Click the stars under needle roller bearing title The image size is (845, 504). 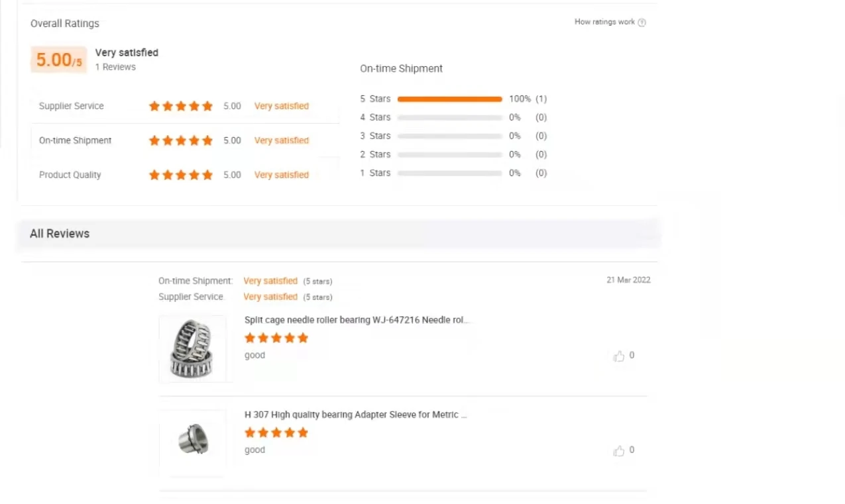click(x=276, y=338)
